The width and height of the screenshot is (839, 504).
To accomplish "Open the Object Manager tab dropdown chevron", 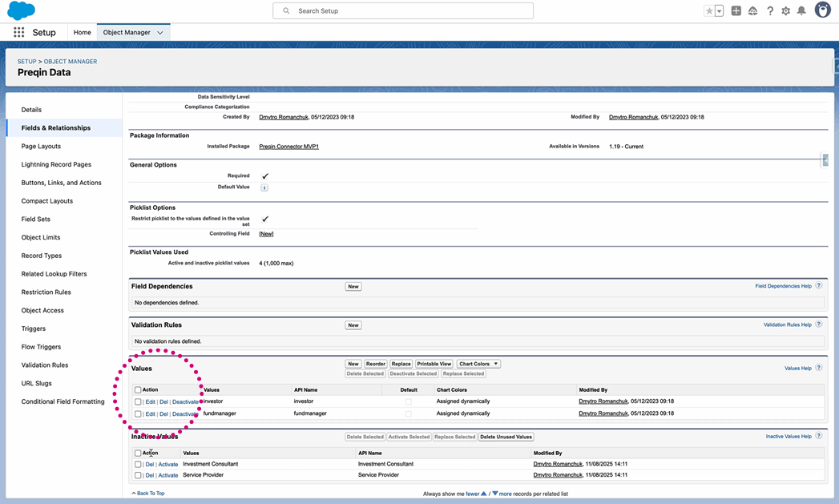I will point(160,33).
